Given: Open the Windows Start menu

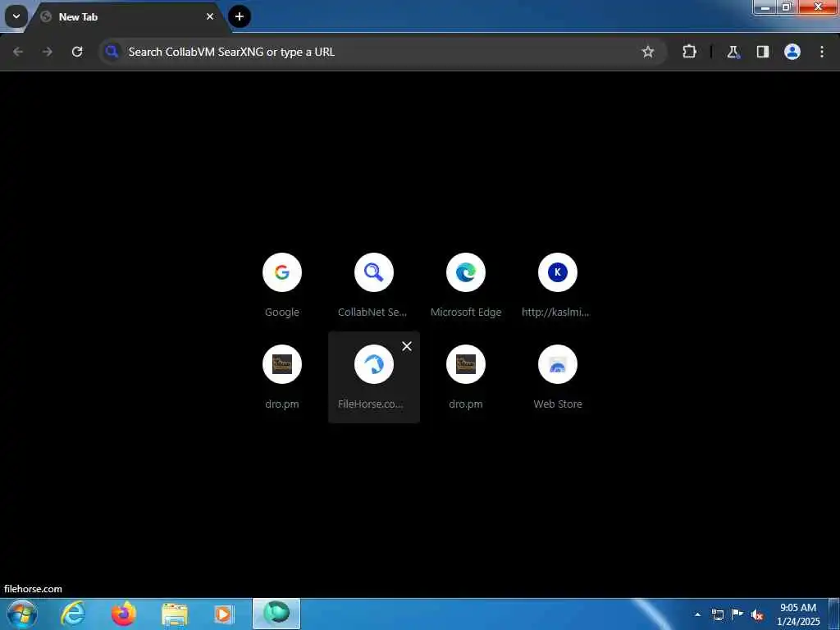Looking at the screenshot, I should (x=22, y=614).
